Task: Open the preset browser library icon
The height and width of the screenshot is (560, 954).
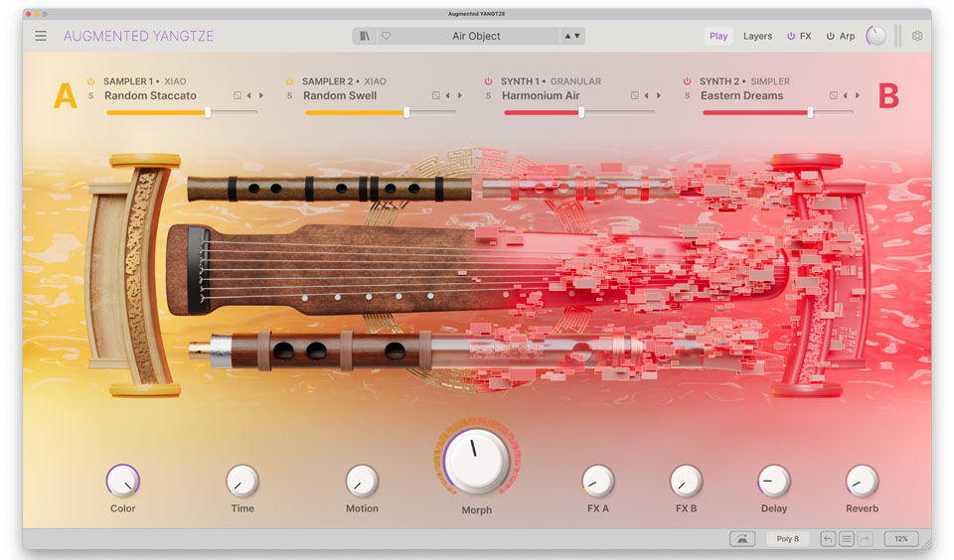Action: (x=365, y=36)
